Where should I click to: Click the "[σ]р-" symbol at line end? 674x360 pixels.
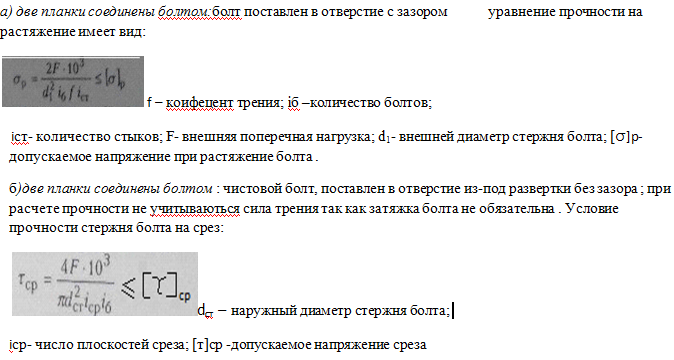(x=626, y=137)
